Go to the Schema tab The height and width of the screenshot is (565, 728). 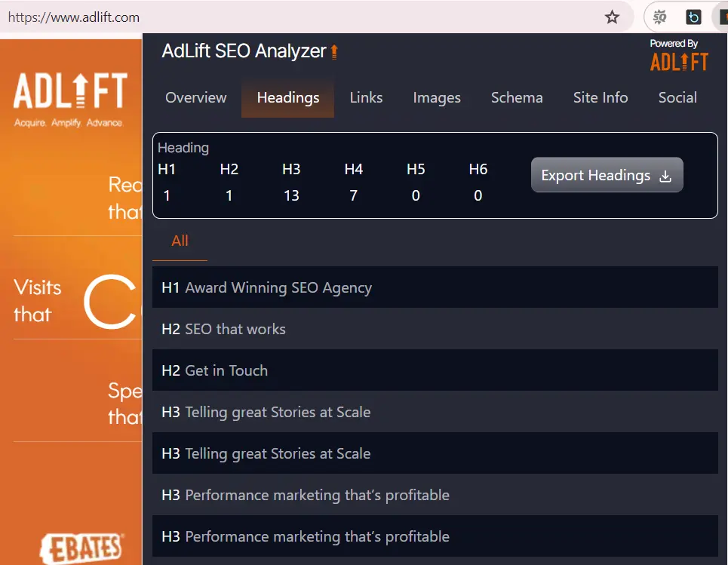[517, 98]
